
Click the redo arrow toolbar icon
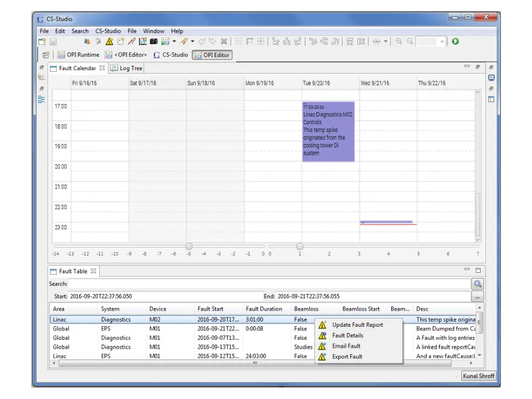(212, 42)
